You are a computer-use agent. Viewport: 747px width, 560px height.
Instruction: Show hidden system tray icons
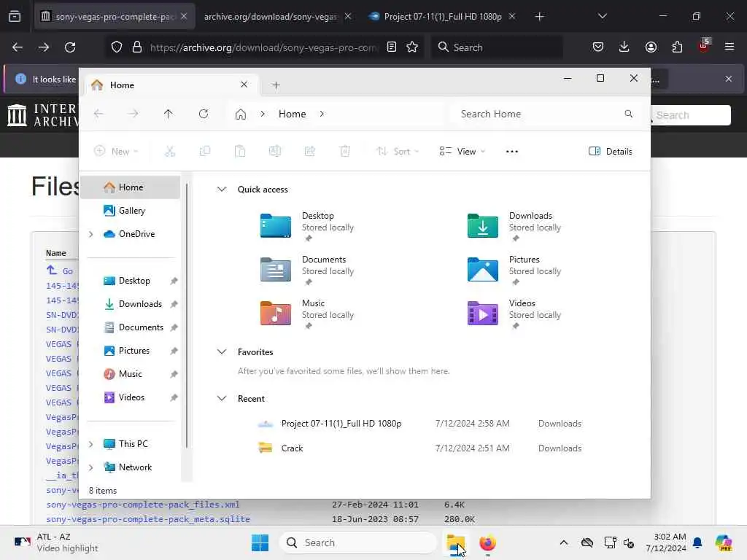564,542
